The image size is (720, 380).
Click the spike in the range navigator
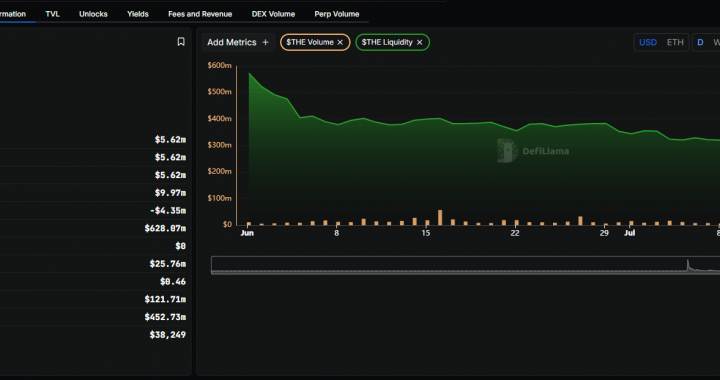688,264
